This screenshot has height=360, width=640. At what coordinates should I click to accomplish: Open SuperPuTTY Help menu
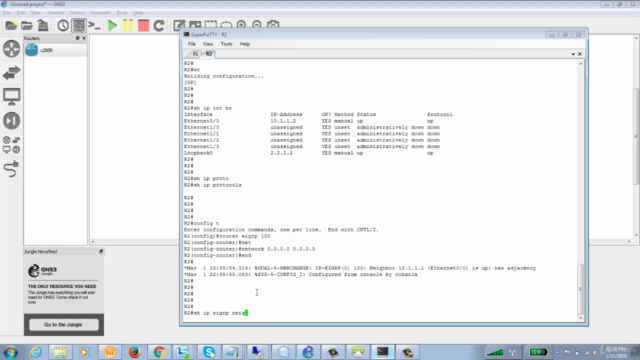pos(244,44)
